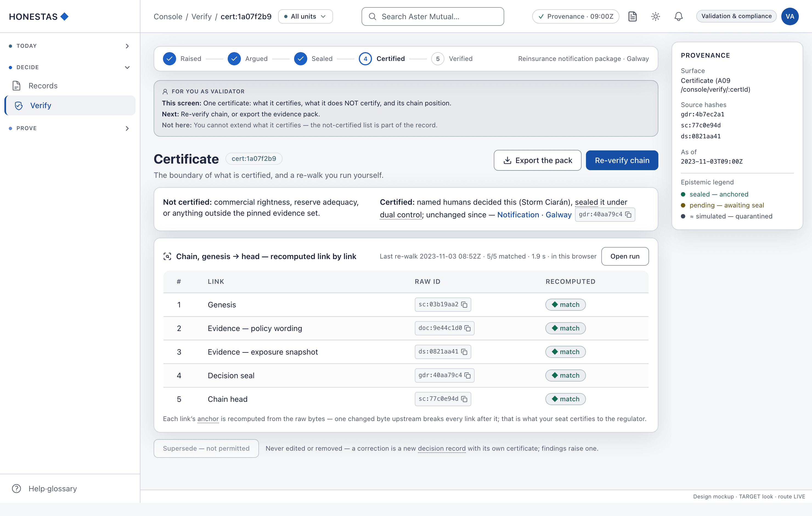Viewport: 812px width, 516px height.
Task: Click the Help question-mark icon
Action: 16,488
